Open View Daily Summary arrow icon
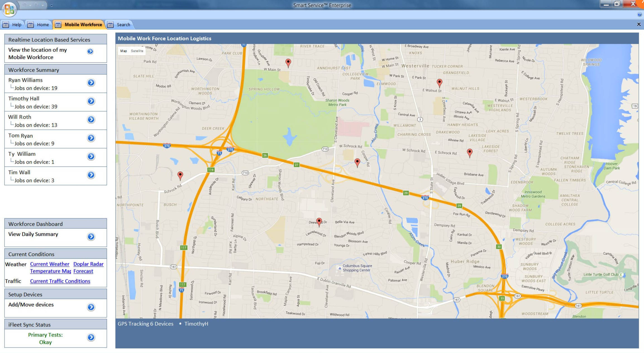The height and width of the screenshot is (353, 644). click(x=91, y=237)
